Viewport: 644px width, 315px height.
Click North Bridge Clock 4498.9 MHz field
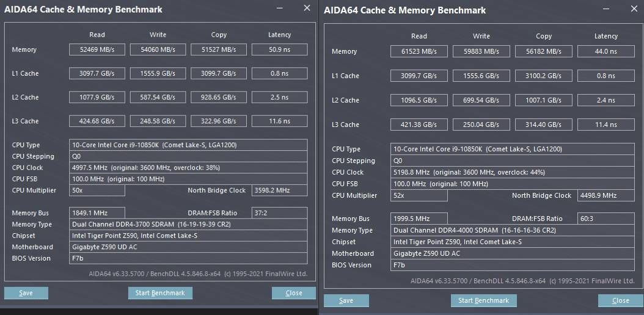606,195
